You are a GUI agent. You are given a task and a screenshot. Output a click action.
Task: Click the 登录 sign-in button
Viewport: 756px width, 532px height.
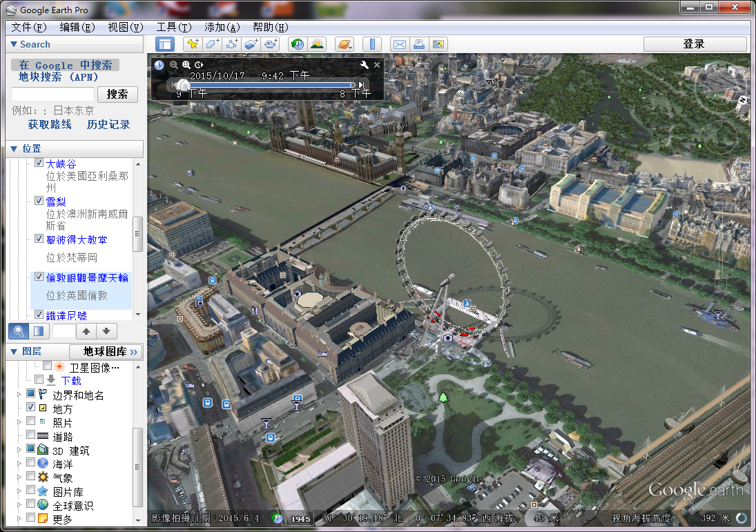[x=695, y=44]
